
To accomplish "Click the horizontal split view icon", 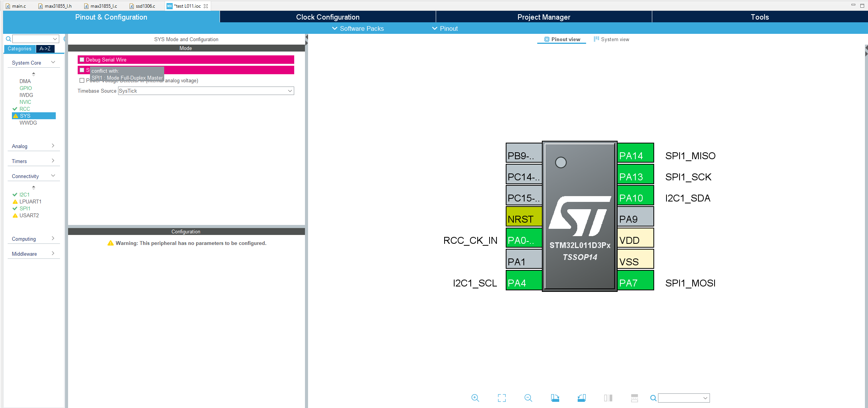I will coord(635,398).
